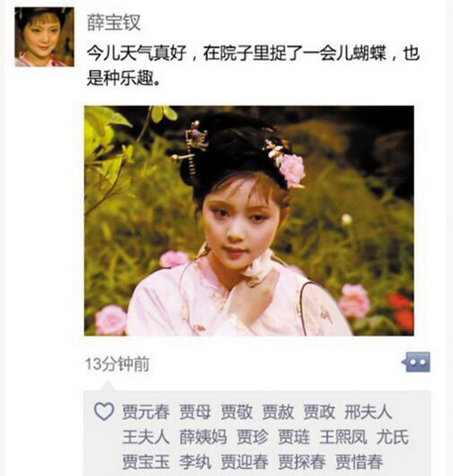This screenshot has width=453, height=476.
Task: Open 贾琏's profile link
Action: click(x=294, y=437)
